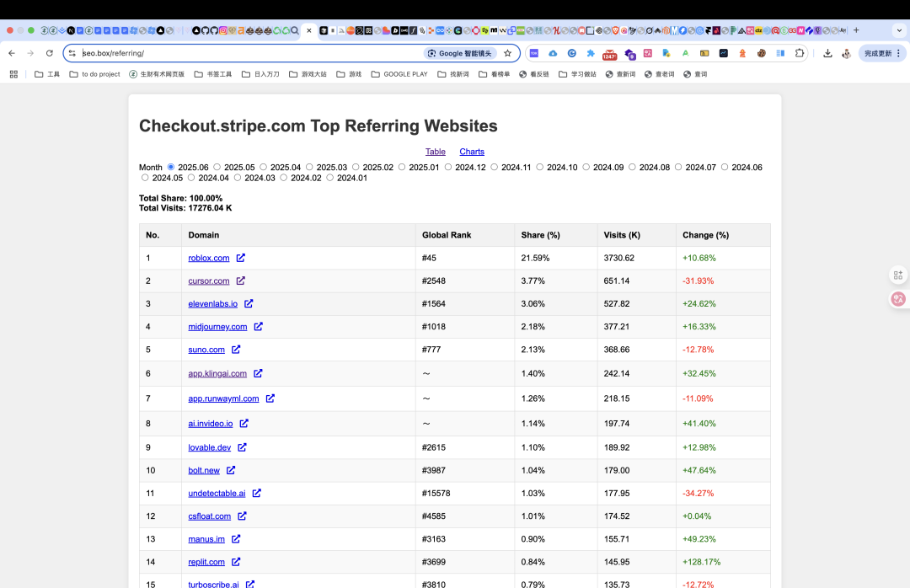Screen dimensions: 910x588
Task: Click external link icon beside ai.invideo.io
Action: tap(244, 423)
